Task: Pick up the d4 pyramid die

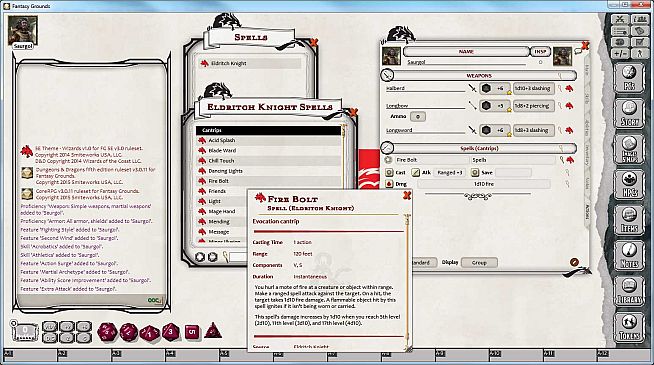Action: (x=213, y=331)
